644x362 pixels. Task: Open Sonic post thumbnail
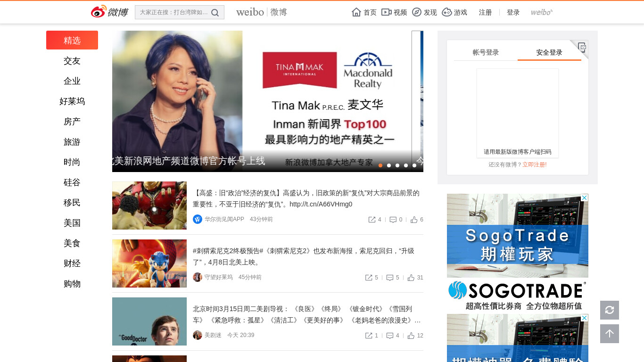149,263
